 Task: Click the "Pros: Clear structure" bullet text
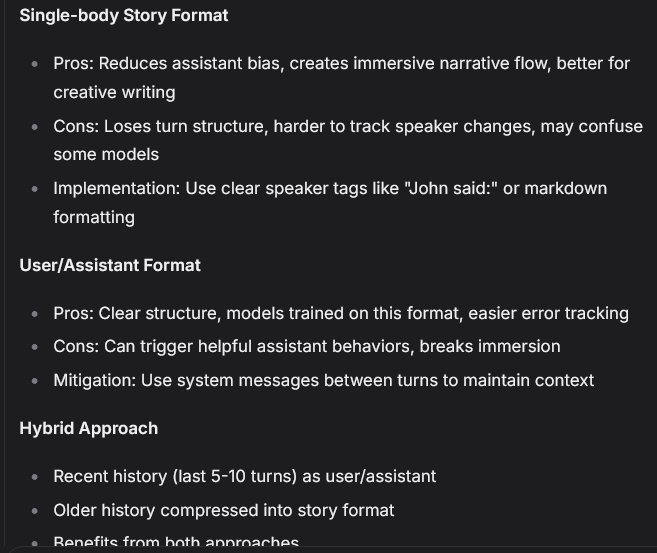[137, 313]
